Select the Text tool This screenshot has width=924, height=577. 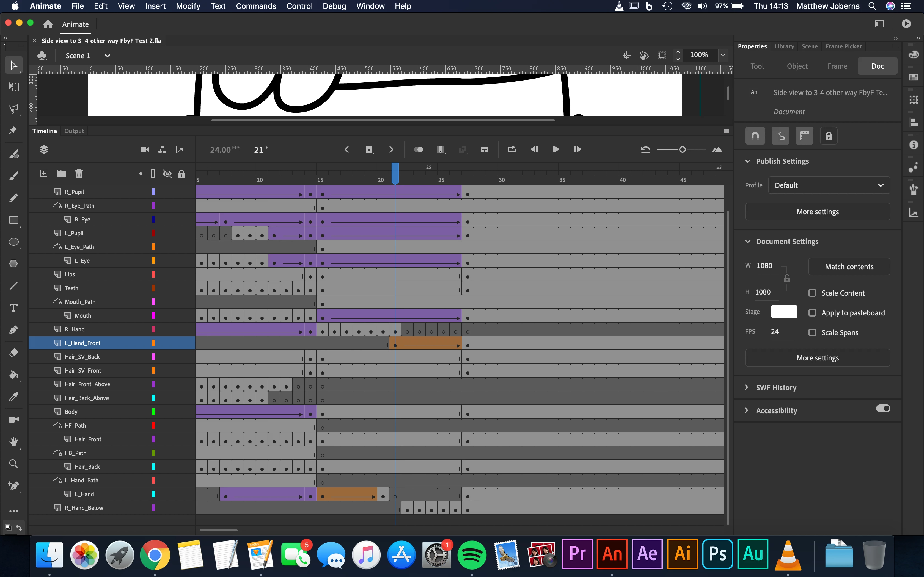tap(14, 307)
